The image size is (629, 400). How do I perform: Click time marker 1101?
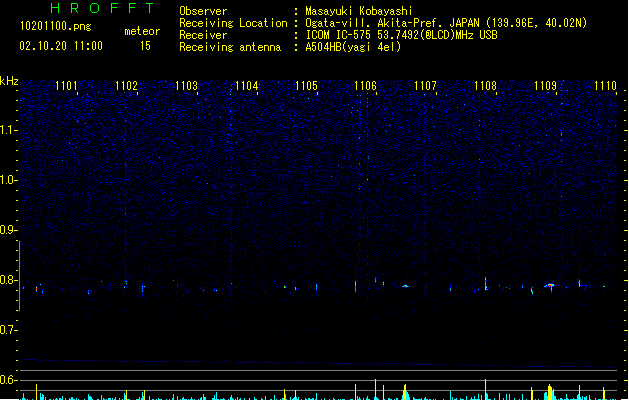click(x=66, y=86)
